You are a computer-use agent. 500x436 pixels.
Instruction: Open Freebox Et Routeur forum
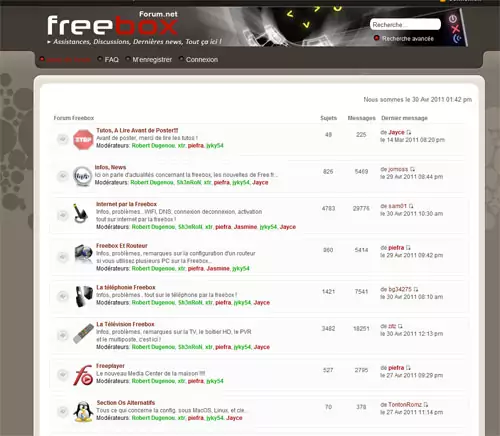point(122,246)
